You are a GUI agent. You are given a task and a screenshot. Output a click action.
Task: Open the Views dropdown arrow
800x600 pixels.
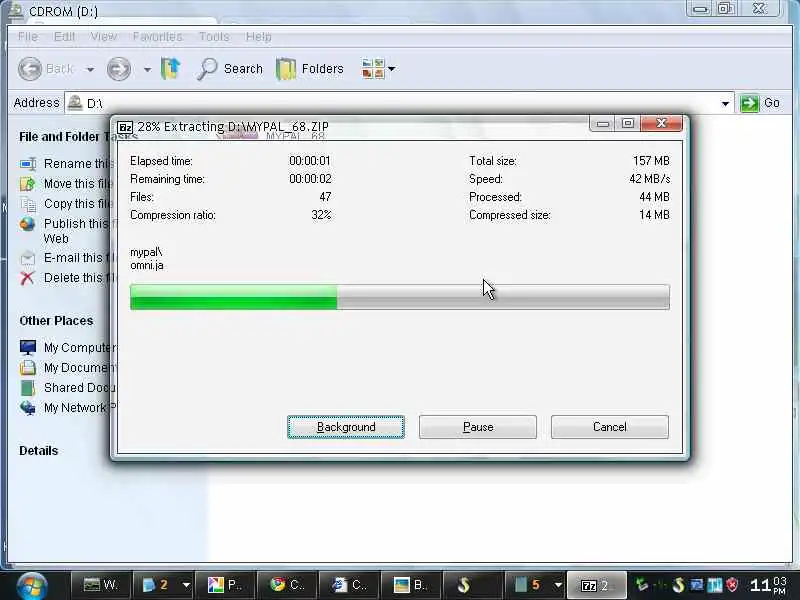(392, 69)
